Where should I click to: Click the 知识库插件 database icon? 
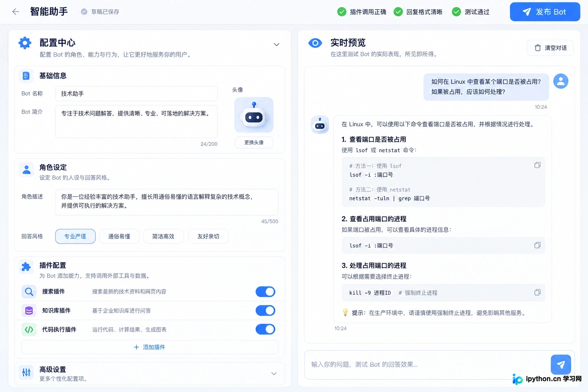(x=29, y=310)
